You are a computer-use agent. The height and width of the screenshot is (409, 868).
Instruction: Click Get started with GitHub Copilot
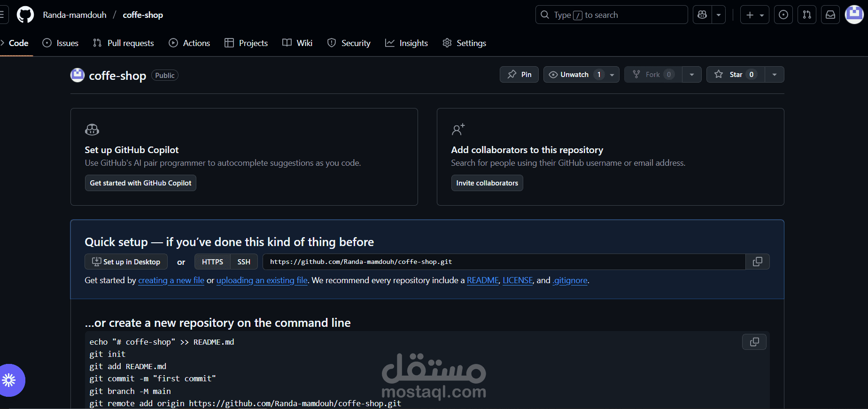click(140, 183)
